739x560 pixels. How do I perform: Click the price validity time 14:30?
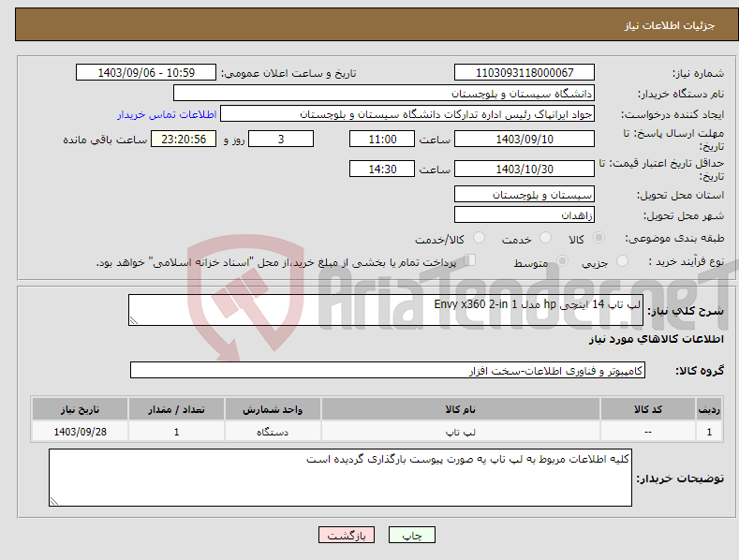(x=382, y=169)
